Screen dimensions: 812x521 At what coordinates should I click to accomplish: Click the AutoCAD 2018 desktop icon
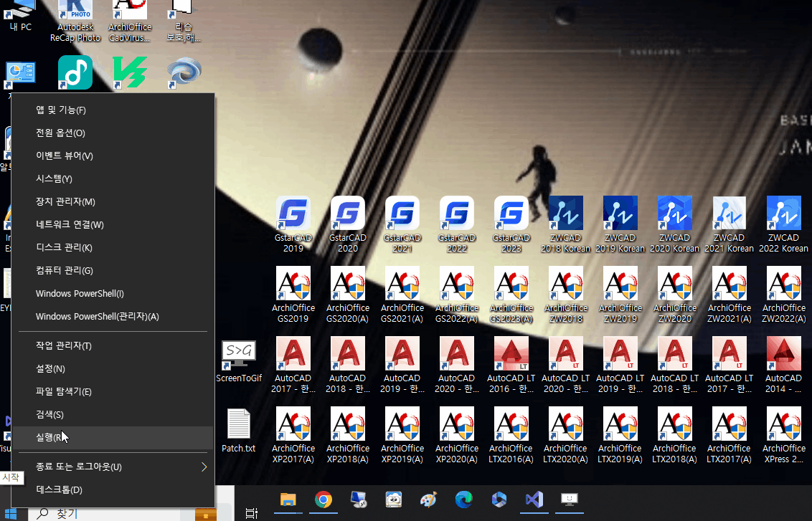click(x=347, y=364)
